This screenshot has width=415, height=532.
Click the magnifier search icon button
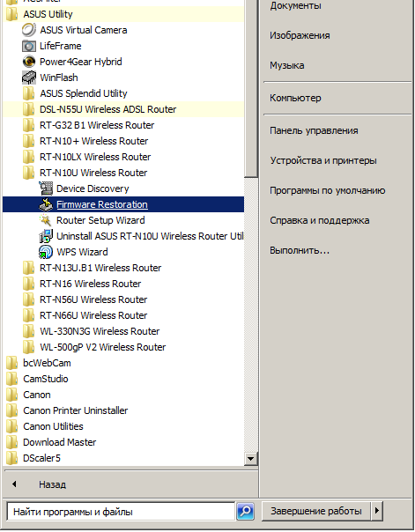pyautogui.click(x=245, y=512)
